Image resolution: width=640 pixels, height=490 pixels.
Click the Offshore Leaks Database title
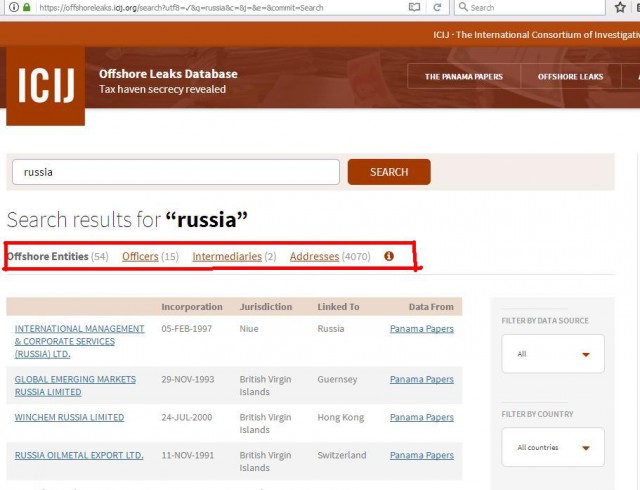coord(168,74)
